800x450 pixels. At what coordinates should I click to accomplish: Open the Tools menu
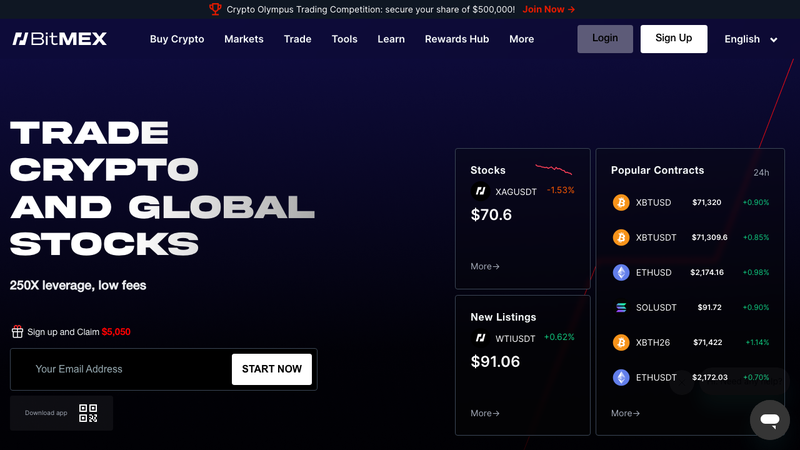pyautogui.click(x=344, y=39)
